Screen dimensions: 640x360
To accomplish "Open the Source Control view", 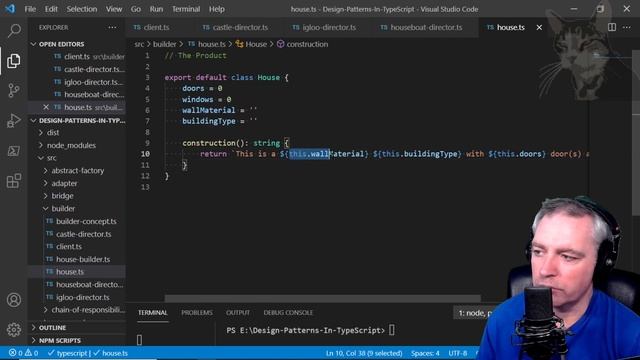I will 14,90.
